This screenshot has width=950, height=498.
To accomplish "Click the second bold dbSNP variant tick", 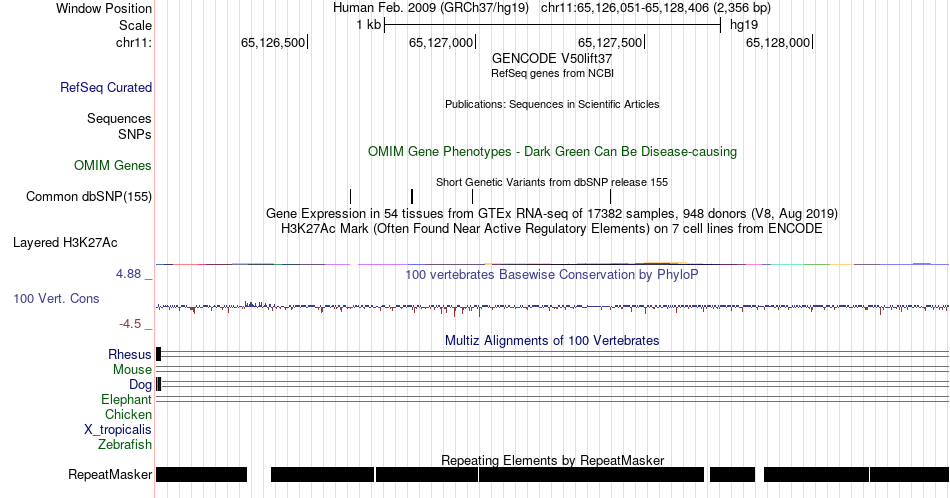I will tap(412, 196).
